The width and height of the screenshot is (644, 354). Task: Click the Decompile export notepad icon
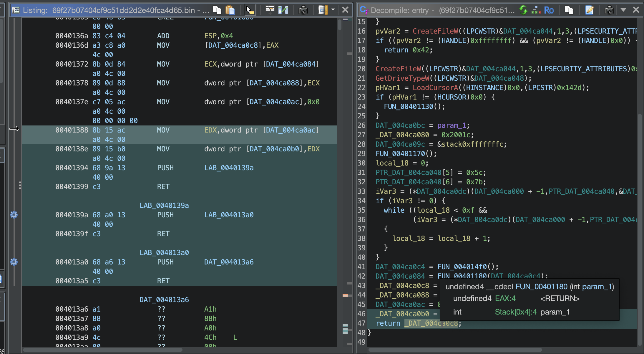[589, 10]
